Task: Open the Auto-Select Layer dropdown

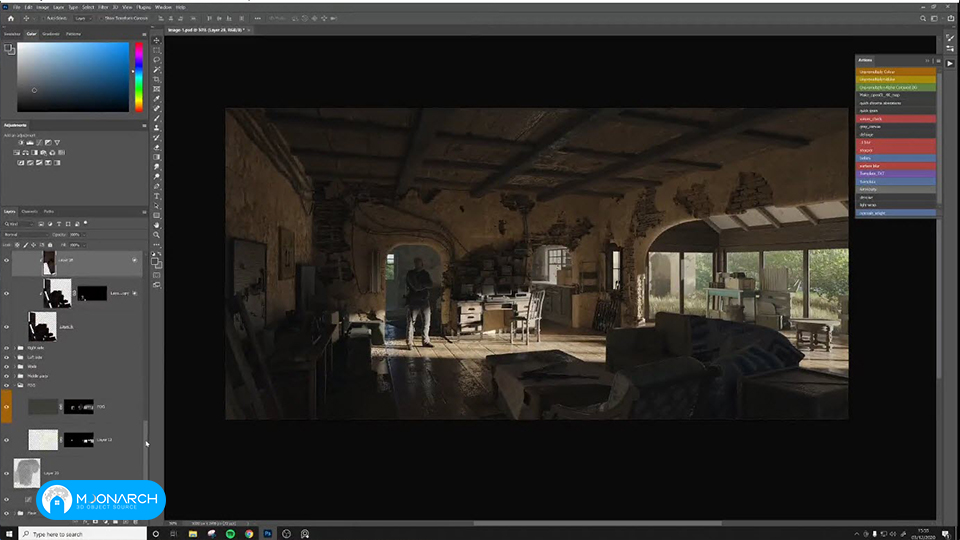Action: point(82,18)
